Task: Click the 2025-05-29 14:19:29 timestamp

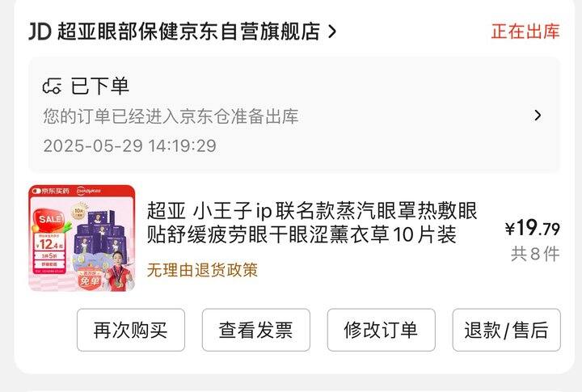Action: coord(130,145)
